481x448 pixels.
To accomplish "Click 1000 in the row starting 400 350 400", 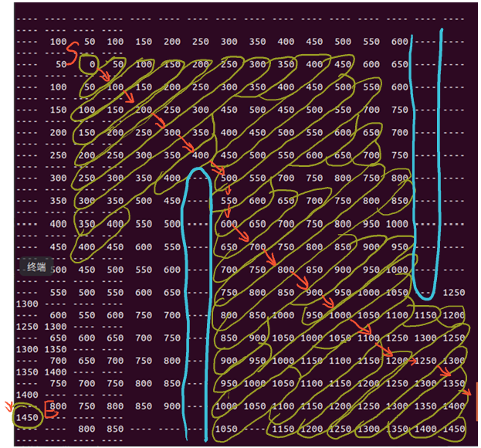I will click(397, 224).
